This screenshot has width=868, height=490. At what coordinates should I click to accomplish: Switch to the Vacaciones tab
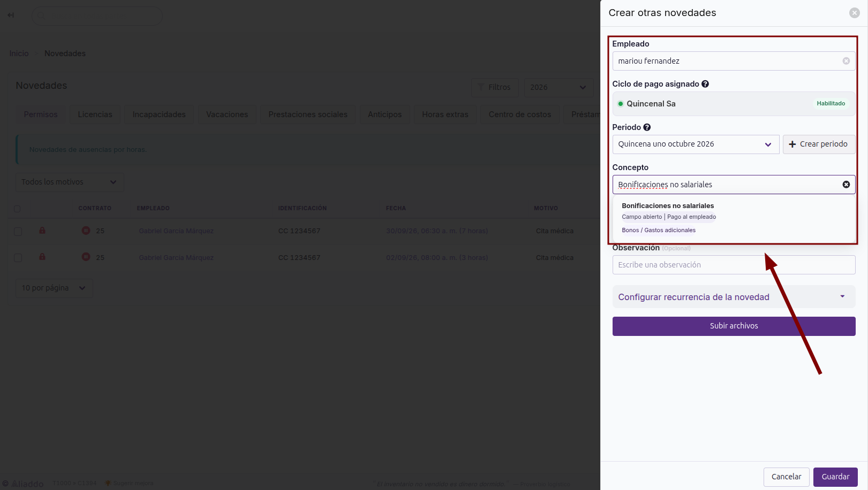click(x=227, y=114)
